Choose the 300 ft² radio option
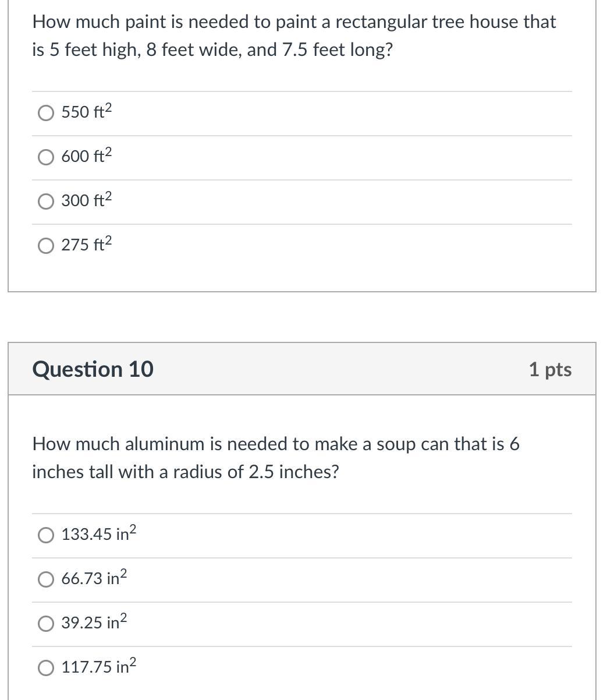607x700 pixels. click(46, 201)
